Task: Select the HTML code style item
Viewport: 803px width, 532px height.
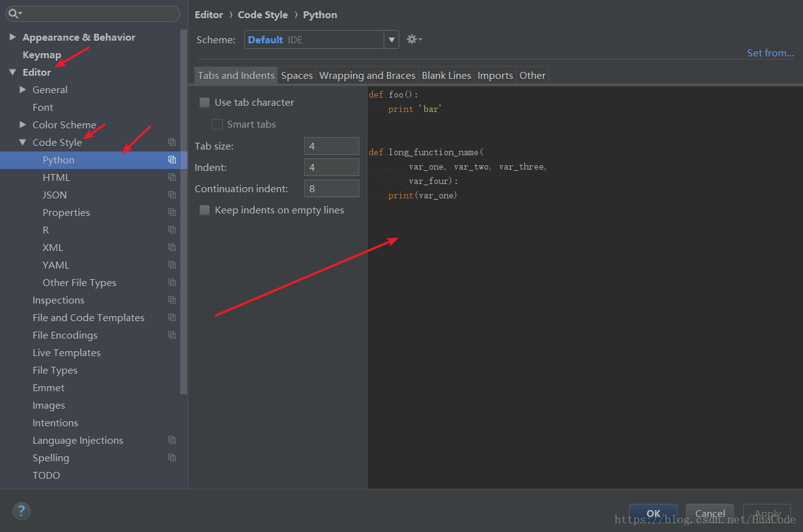Action: (56, 177)
